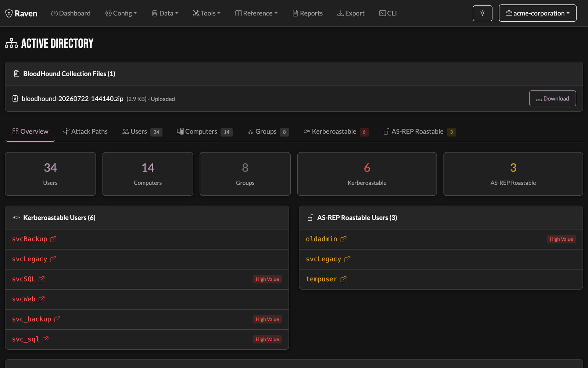Click the Raven shield logo icon
Screen dimensions: 588x368
9,14
